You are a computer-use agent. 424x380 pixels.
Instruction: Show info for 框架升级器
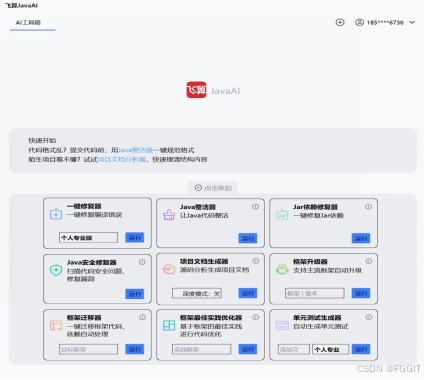tap(369, 261)
